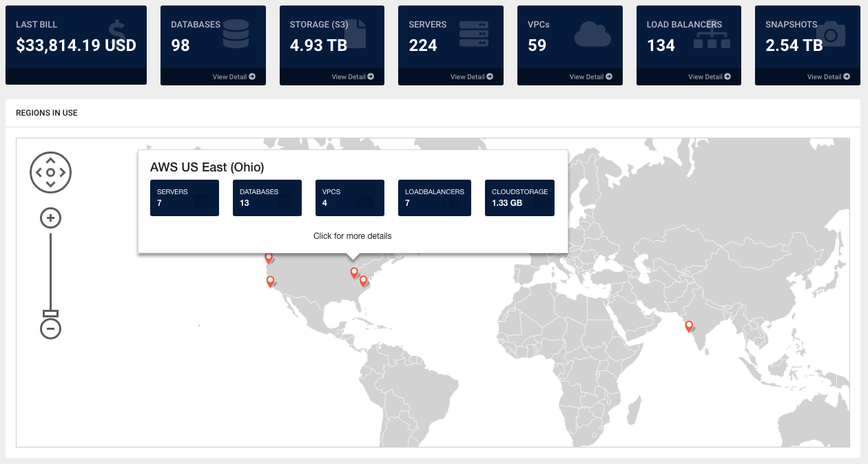
Task: Click the camera icon in Snapshots card
Action: click(x=830, y=33)
